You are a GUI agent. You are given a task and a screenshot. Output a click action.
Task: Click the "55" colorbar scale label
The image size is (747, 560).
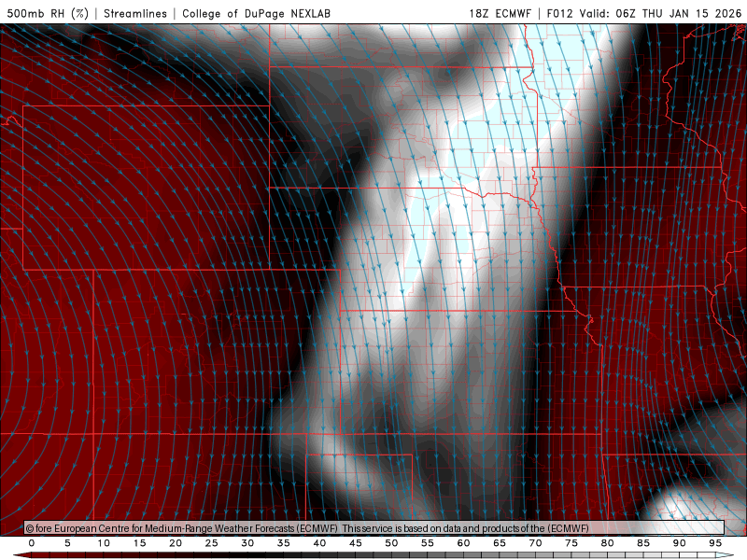428,543
